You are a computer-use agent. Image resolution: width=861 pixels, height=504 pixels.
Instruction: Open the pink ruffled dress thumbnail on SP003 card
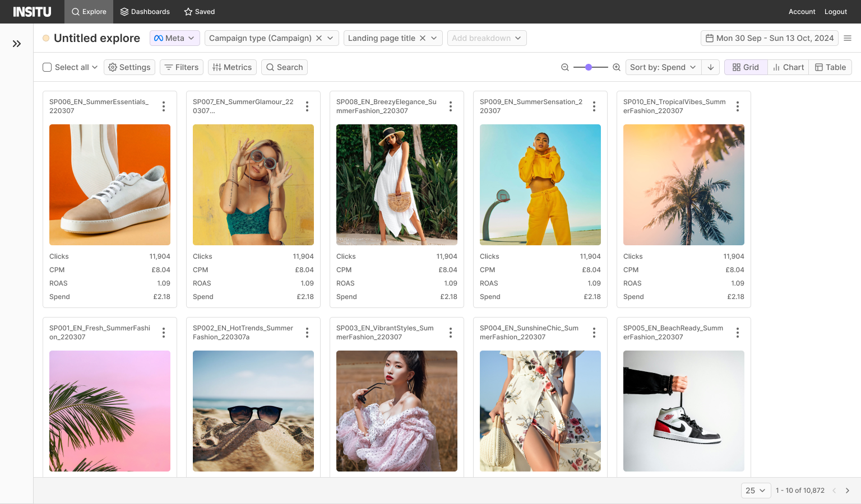click(397, 411)
